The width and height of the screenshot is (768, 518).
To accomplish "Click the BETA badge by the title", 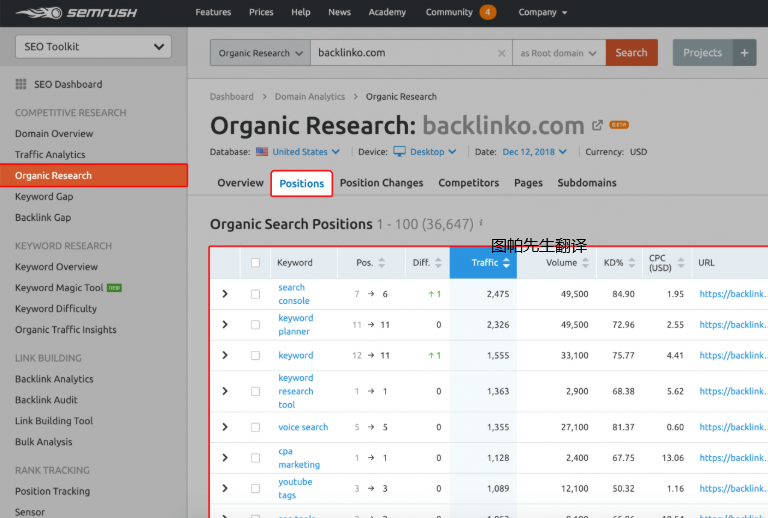I will 619,125.
